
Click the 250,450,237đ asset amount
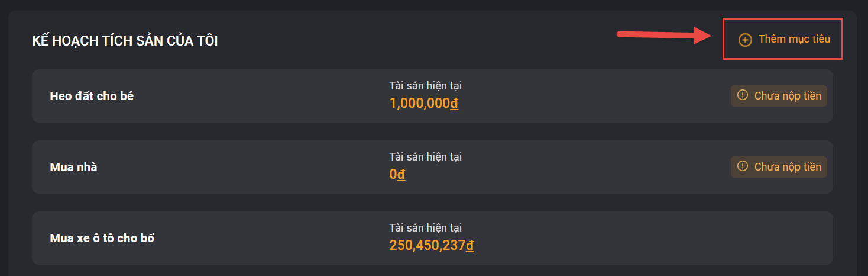click(x=432, y=245)
